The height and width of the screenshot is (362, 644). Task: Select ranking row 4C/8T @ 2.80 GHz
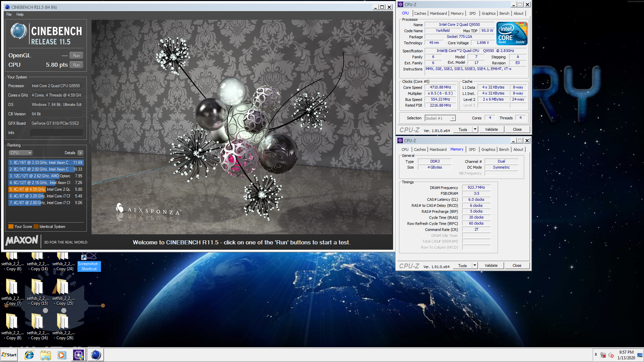click(x=46, y=203)
